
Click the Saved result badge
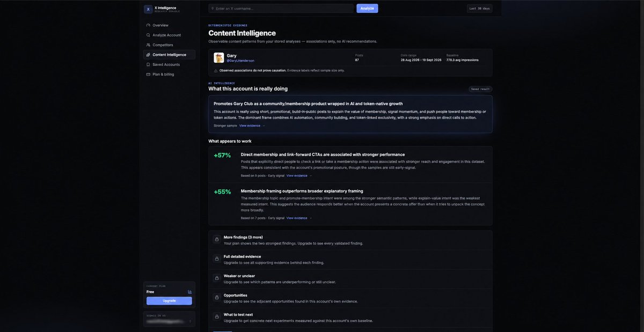click(480, 89)
